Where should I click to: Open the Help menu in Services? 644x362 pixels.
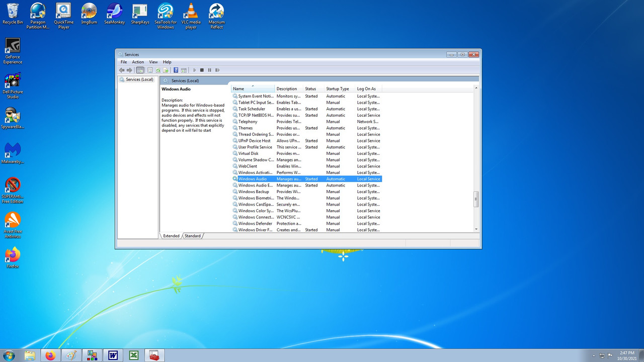pos(167,62)
